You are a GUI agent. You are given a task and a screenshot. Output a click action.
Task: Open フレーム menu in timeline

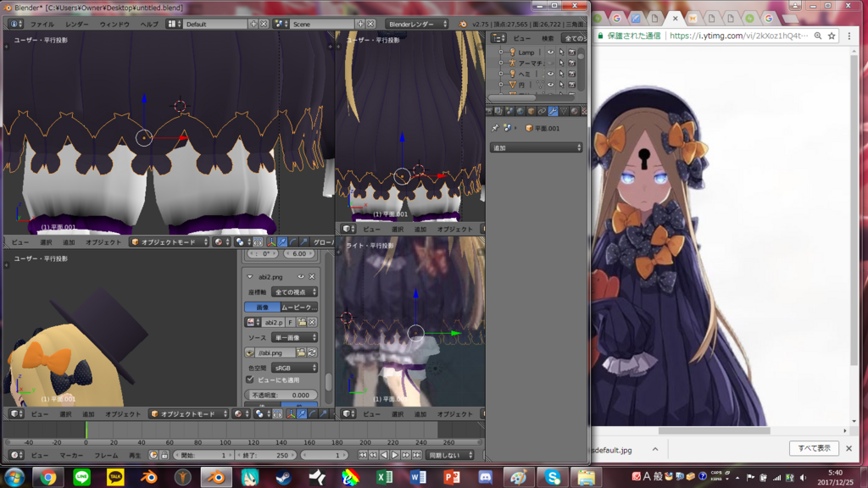click(x=106, y=455)
